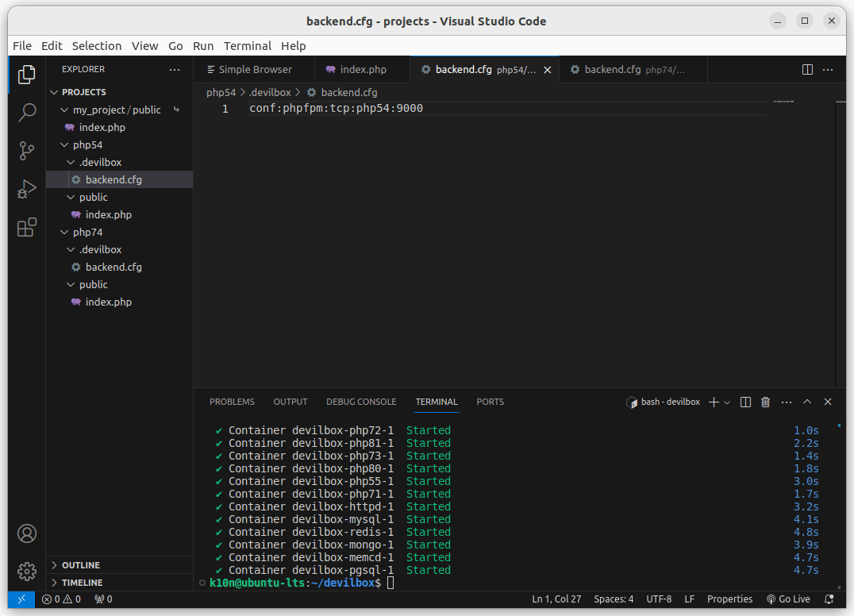Image resolution: width=854 pixels, height=616 pixels.
Task: Open Run and Debug view icon
Action: click(x=27, y=189)
